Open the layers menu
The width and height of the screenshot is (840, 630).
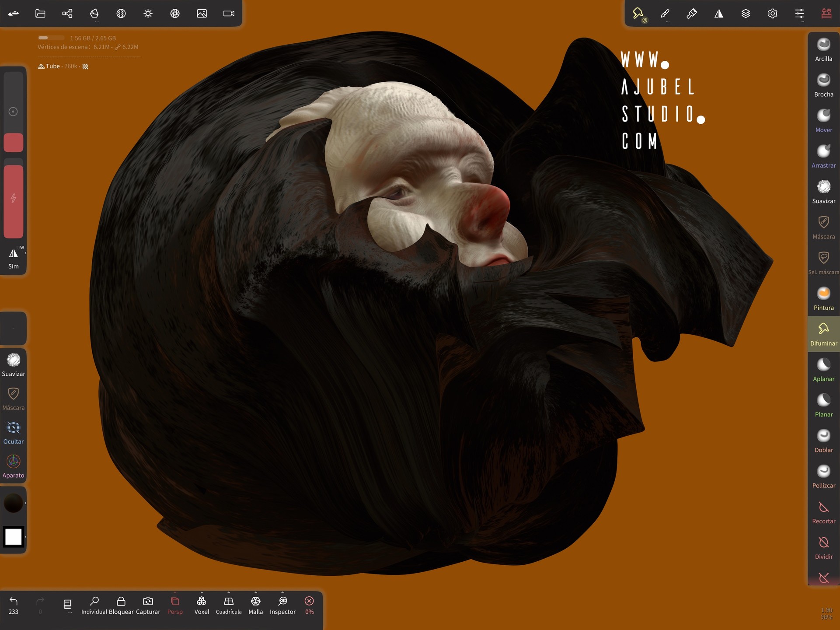(746, 14)
